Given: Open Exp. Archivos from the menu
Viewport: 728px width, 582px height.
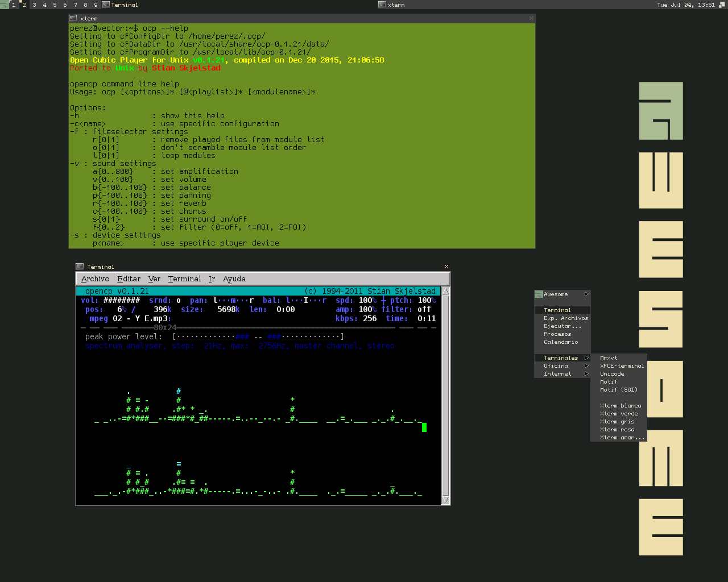Looking at the screenshot, I should point(562,318).
